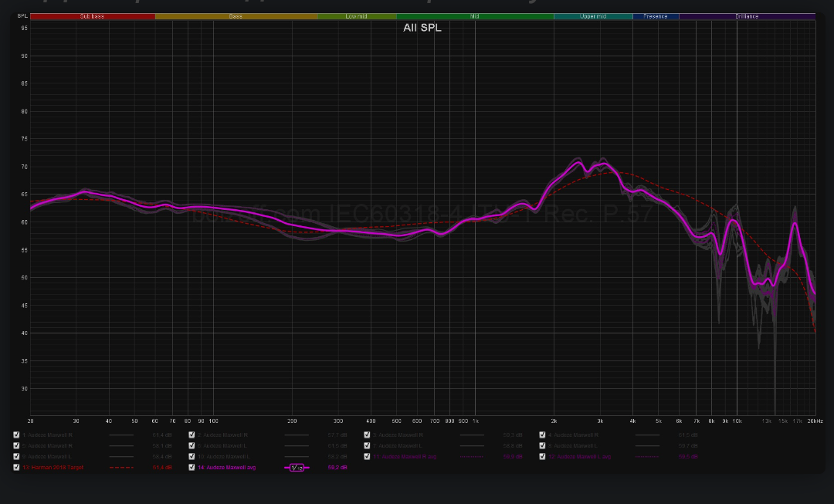The height and width of the screenshot is (504, 834).
Task: Toggle the 14: Audeze Maxwell avg checkbox
Action: 192,468
